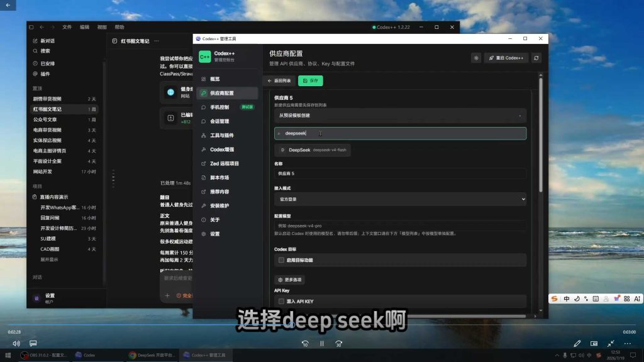Open the 从预设模板创建 dropdown
Viewport: 644px width, 362px height.
400,116
